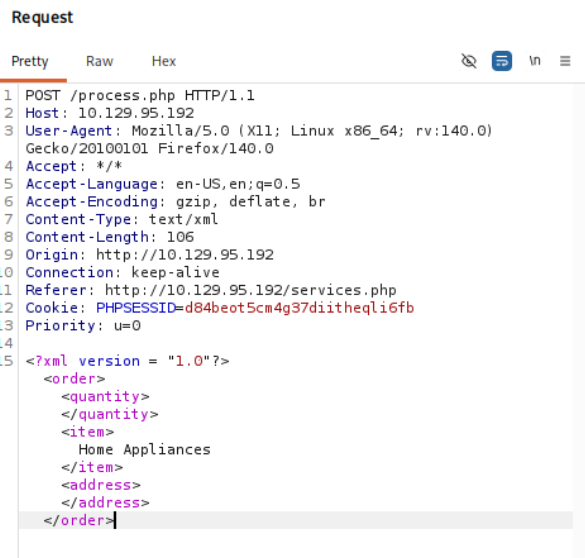Image resolution: width=585 pixels, height=558 pixels.
Task: Click the User-Agent header name
Action: point(69,131)
